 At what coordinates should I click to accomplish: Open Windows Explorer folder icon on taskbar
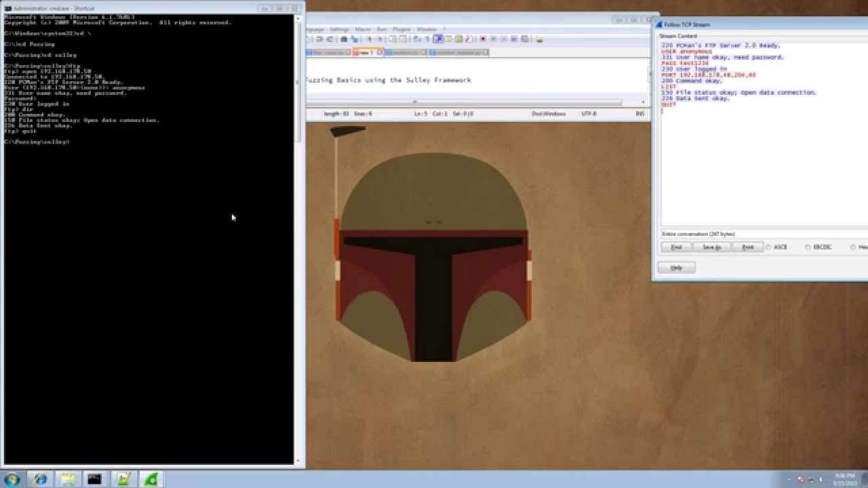tap(67, 479)
